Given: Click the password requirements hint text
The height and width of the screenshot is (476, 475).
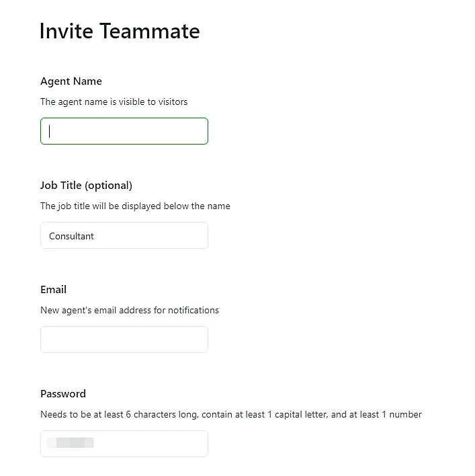Looking at the screenshot, I should [x=231, y=415].
